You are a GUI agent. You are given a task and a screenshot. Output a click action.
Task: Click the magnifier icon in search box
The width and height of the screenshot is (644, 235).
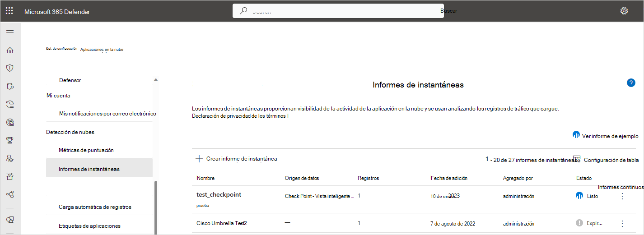click(243, 11)
